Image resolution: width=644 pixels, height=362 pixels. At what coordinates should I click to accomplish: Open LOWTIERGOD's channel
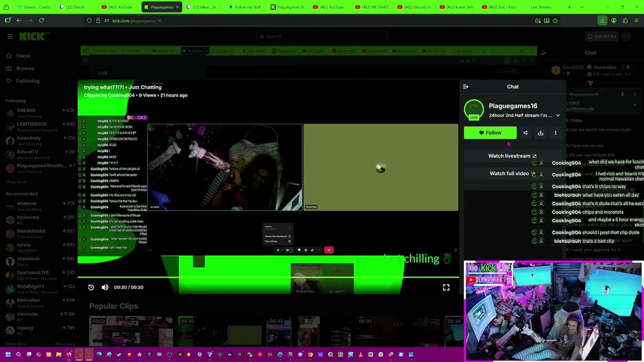point(40,127)
